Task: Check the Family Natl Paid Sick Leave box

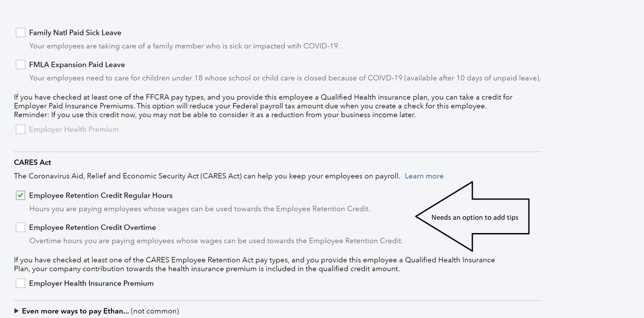Action: tap(21, 33)
